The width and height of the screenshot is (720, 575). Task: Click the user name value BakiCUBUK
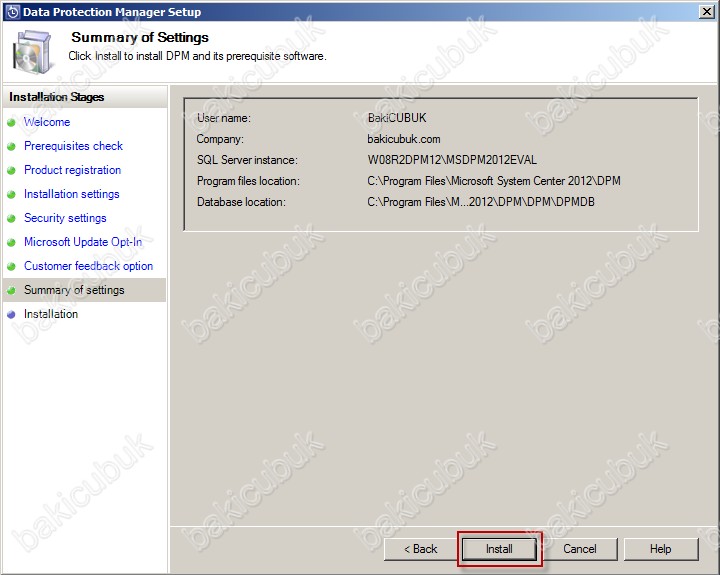pyautogui.click(x=397, y=118)
